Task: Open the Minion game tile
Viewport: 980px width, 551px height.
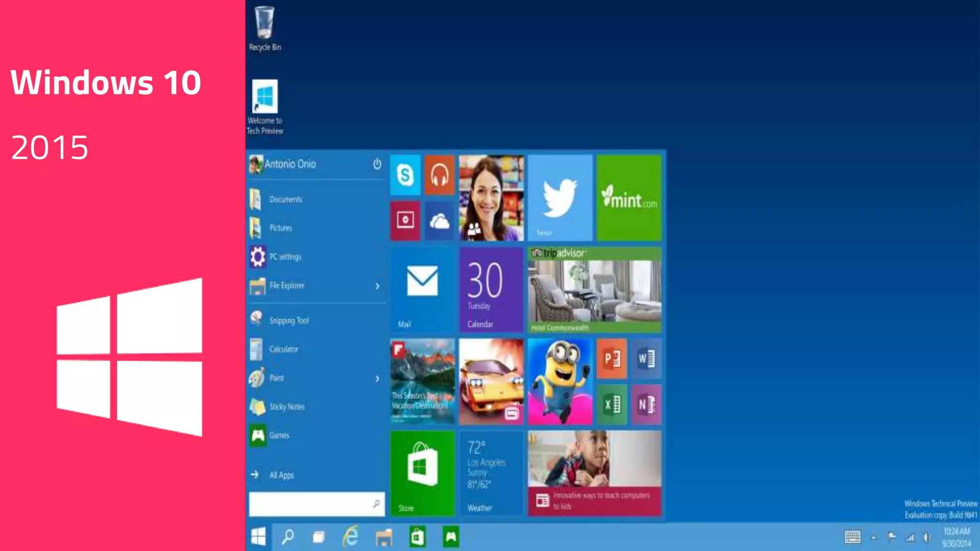Action: point(560,381)
